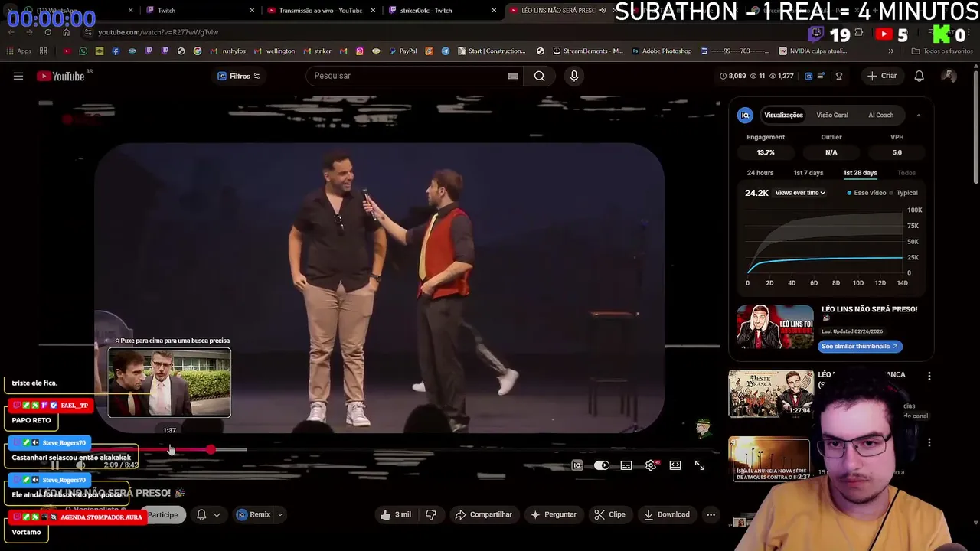Switch to the AI Coach tab
The image size is (980, 551).
880,115
